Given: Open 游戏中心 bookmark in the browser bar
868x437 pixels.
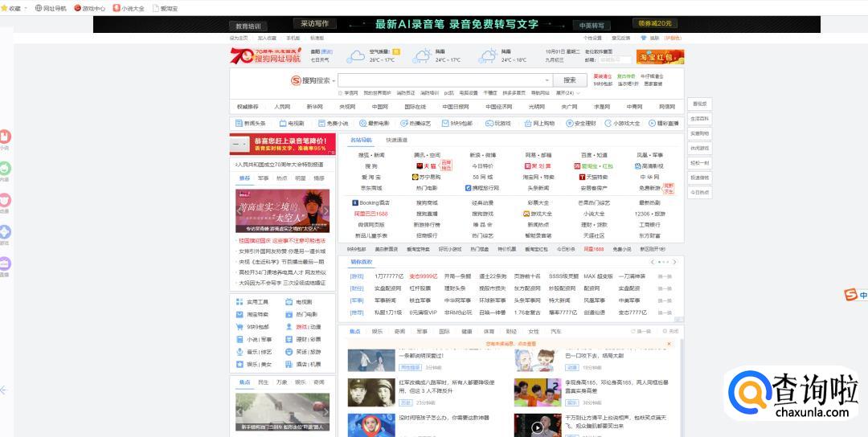Looking at the screenshot, I should pyautogui.click(x=90, y=8).
